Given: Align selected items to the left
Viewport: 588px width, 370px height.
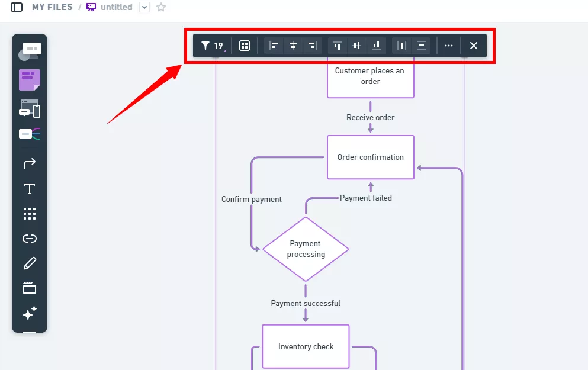Looking at the screenshot, I should (x=273, y=45).
